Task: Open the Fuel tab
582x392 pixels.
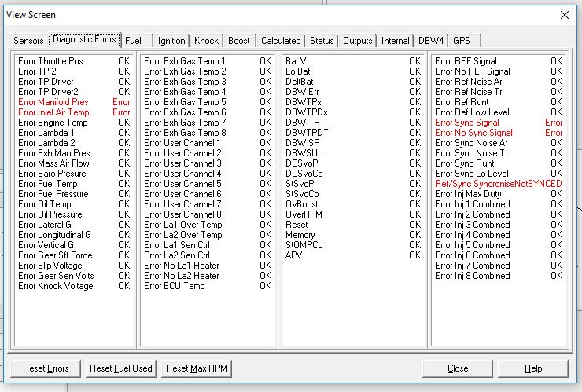Action: 134,41
